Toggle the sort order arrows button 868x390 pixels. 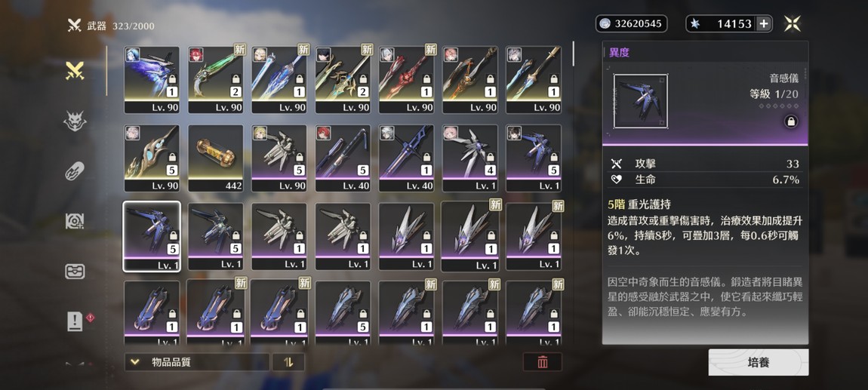[288, 362]
